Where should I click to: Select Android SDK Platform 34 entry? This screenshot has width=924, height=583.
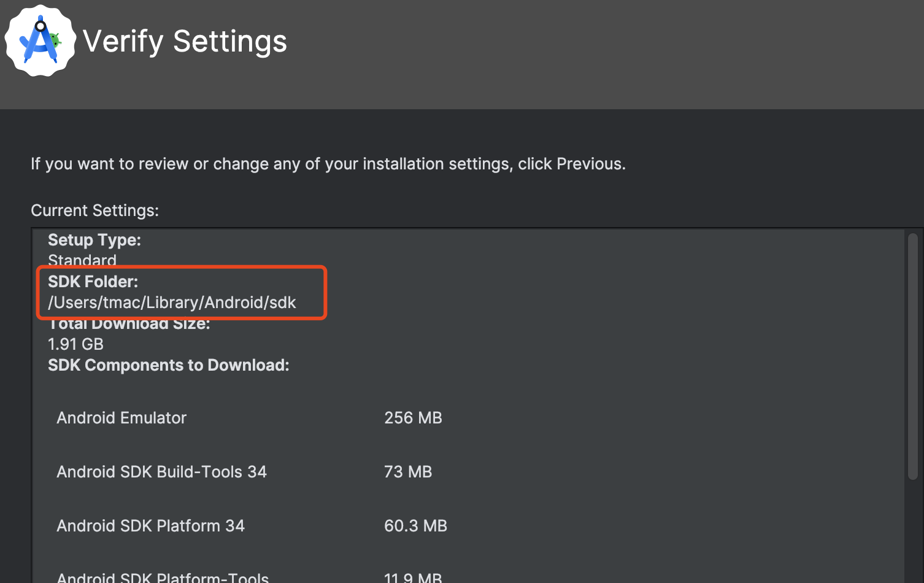tap(150, 526)
